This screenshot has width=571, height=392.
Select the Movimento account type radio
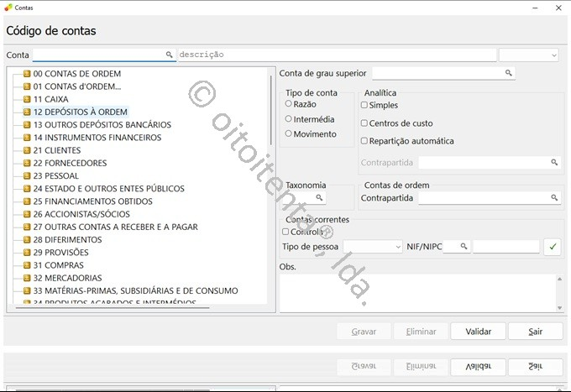pyautogui.click(x=288, y=133)
